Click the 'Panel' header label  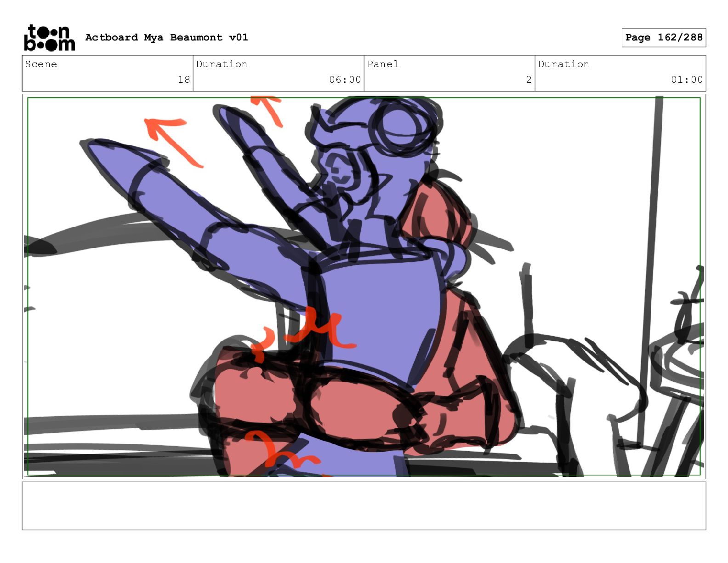tap(383, 64)
